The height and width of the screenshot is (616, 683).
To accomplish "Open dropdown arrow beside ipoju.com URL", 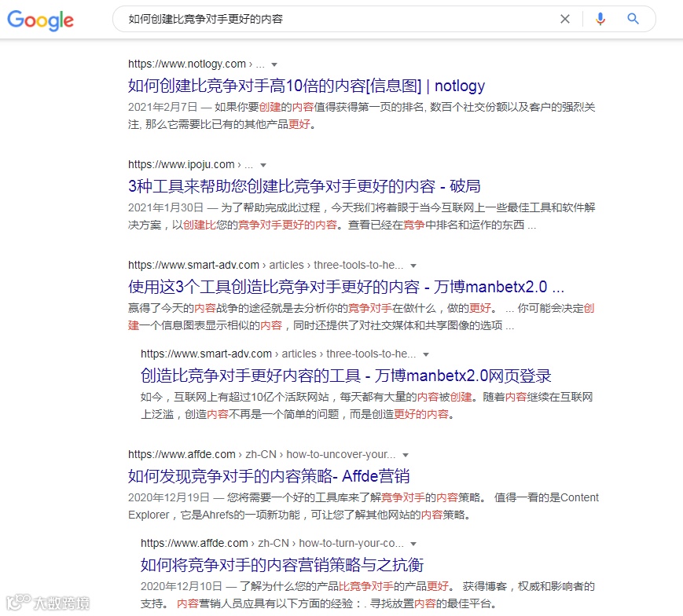I will point(263,165).
